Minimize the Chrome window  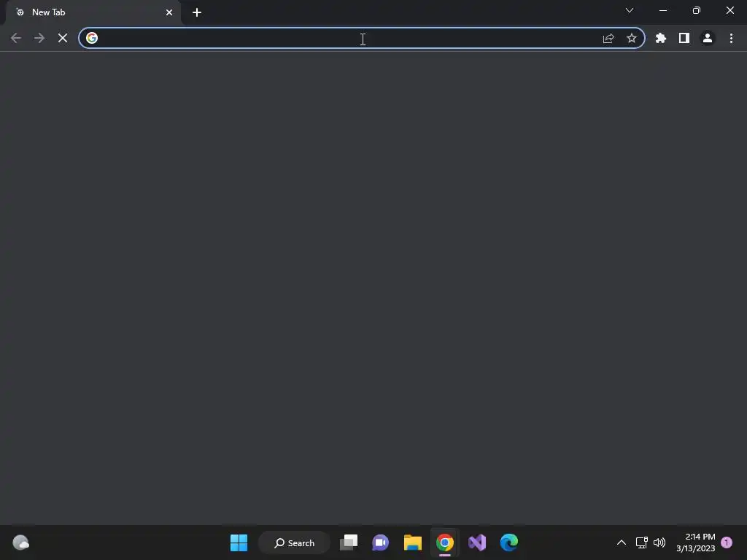[x=662, y=10]
